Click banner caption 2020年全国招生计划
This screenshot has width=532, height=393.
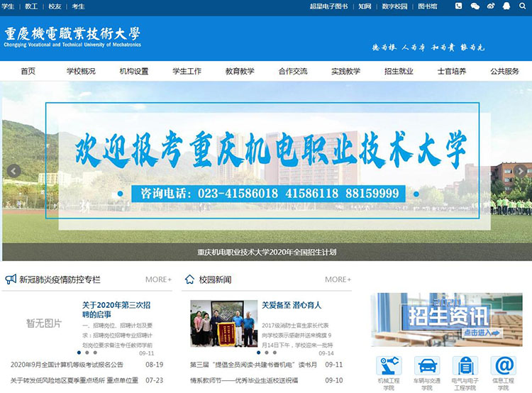pos(267,252)
